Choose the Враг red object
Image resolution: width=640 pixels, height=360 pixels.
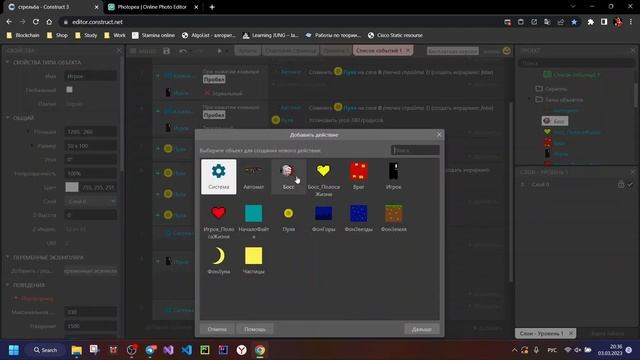[358, 177]
